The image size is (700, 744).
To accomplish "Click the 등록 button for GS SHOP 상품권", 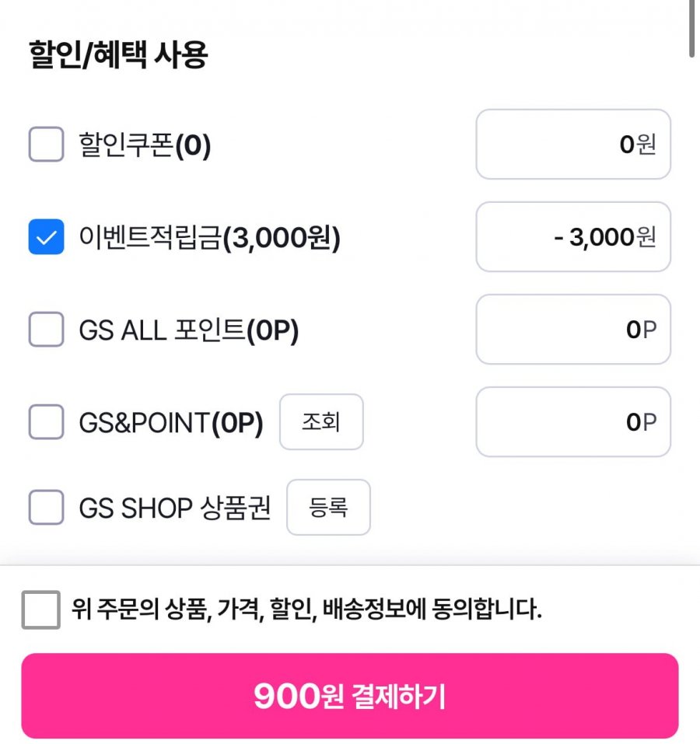I will [328, 508].
